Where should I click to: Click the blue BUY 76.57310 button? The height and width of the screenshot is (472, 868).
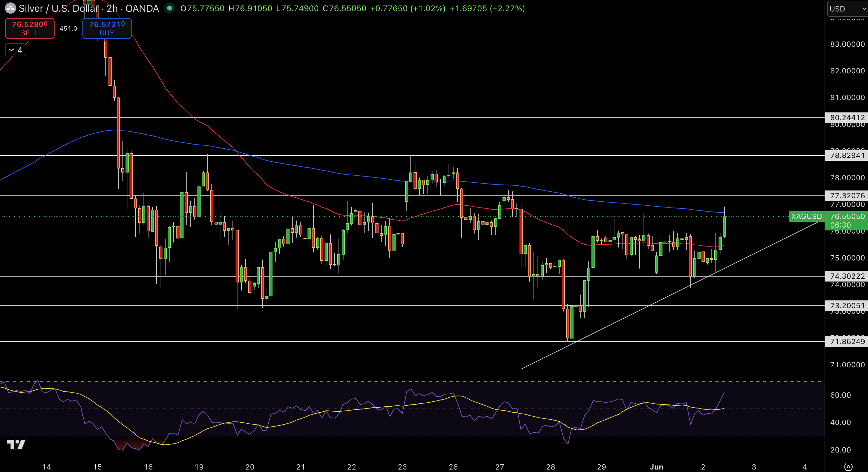point(107,28)
